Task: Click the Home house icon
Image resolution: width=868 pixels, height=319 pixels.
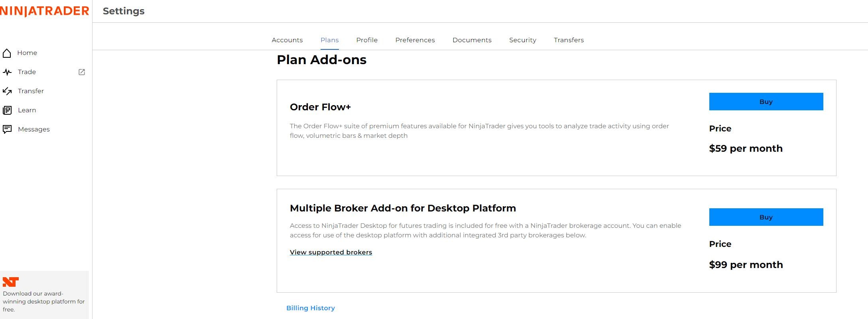Action: pyautogui.click(x=7, y=53)
